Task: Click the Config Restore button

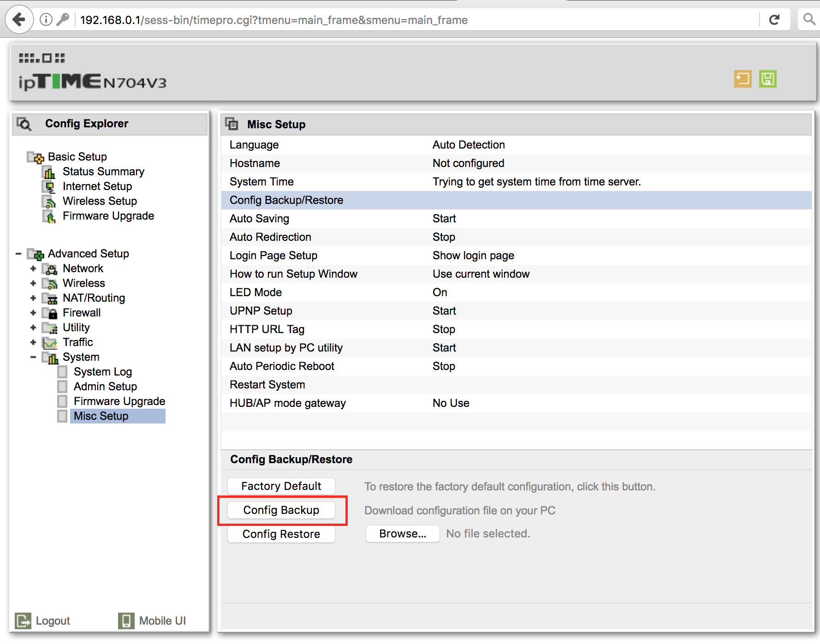Action: (281, 534)
